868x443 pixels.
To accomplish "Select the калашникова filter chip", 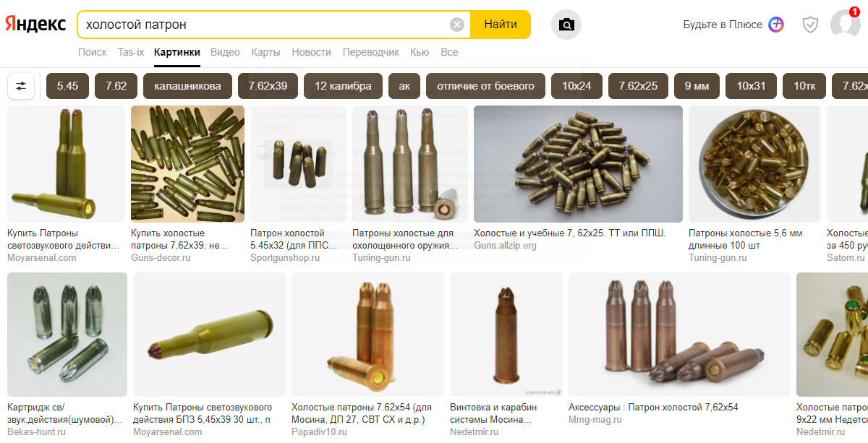I will pyautogui.click(x=187, y=86).
